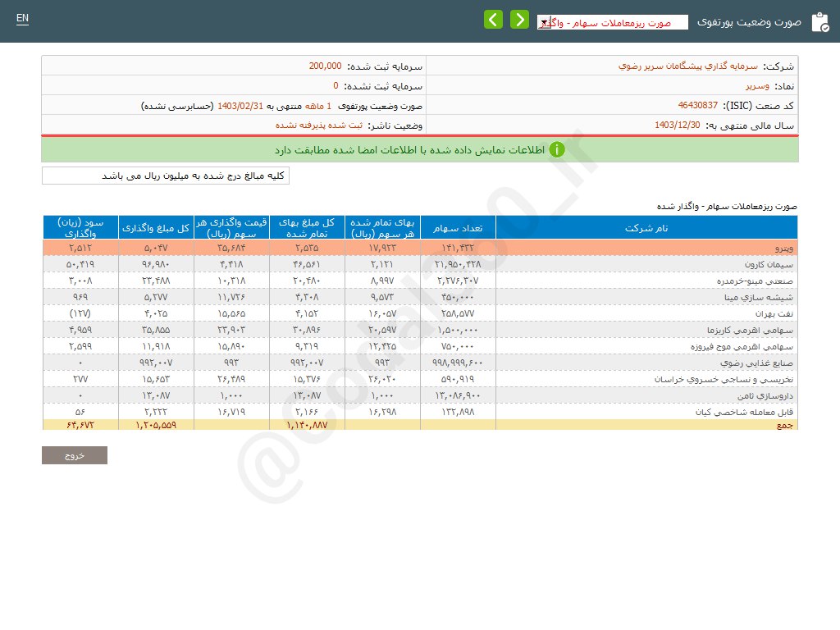
Task: Click the ISIC code value 46430837
Action: click(697, 106)
